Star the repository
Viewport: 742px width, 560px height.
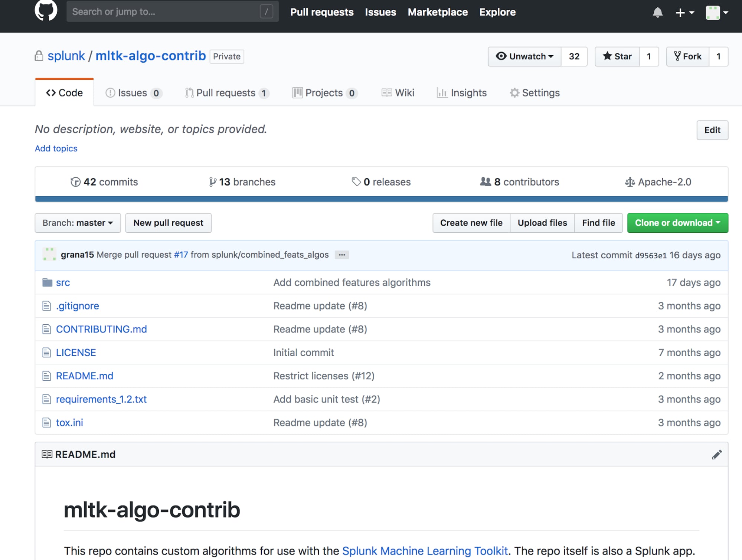pos(617,56)
